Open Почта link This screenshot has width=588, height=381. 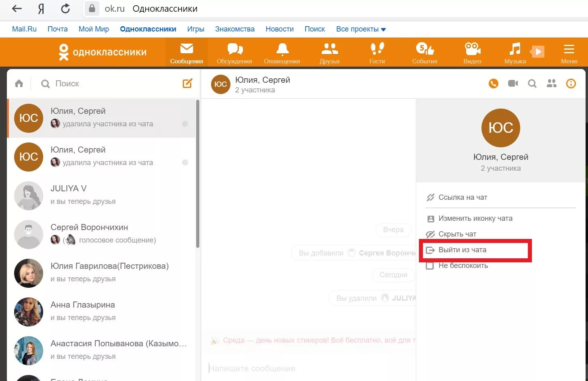(x=58, y=29)
